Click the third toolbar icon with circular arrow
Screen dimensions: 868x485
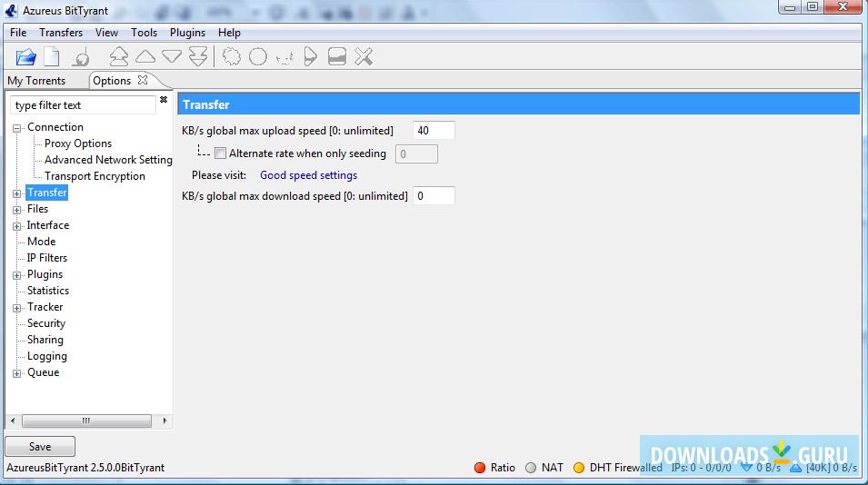pyautogui.click(x=82, y=57)
